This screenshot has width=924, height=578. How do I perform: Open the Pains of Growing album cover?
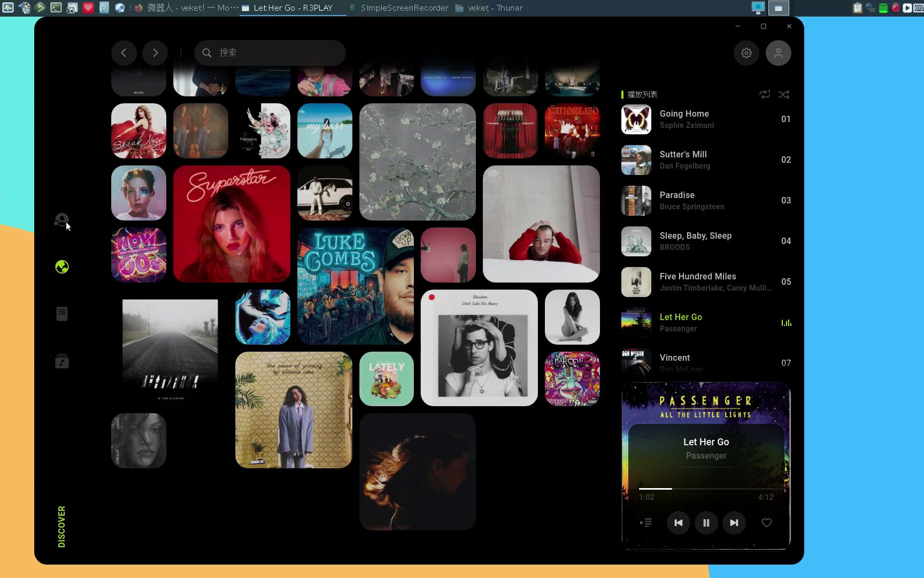point(294,410)
